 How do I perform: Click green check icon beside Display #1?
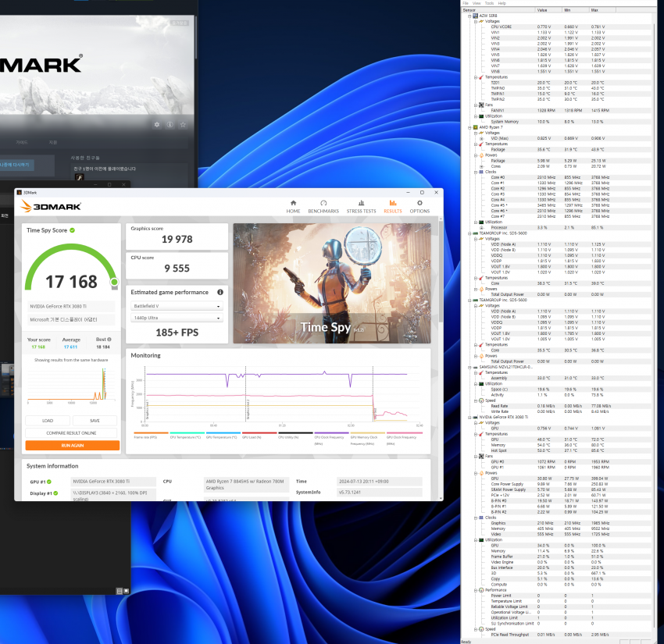point(56,493)
